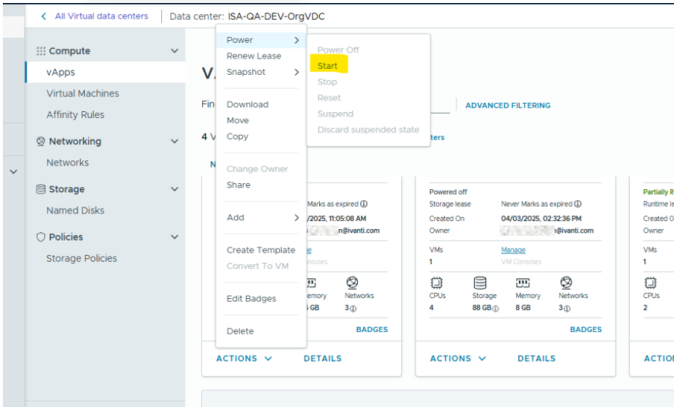674x407 pixels.
Task: Open Virtual Machines in the sidebar
Action: [x=82, y=93]
